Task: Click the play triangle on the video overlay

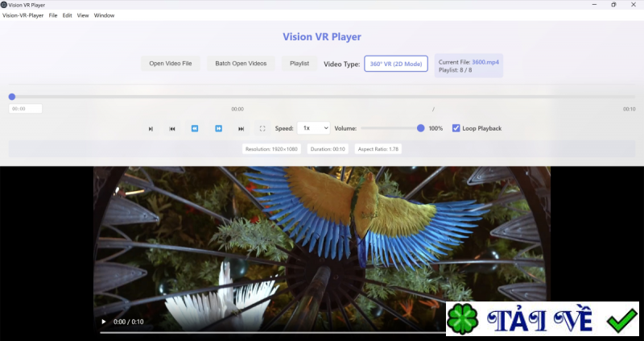Action: point(103,322)
